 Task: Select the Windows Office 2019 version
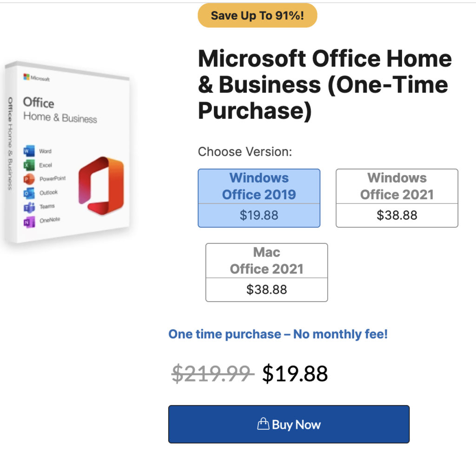259,198
